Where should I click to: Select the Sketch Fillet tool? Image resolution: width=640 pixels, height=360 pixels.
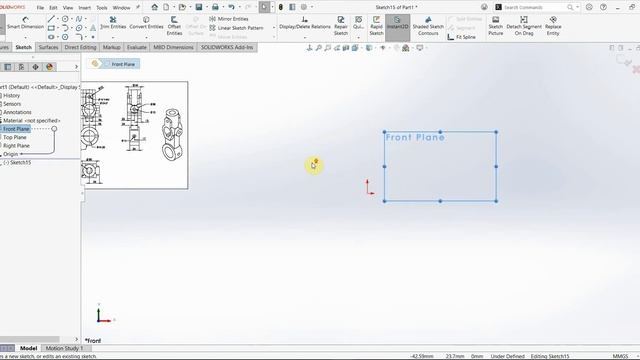[79, 37]
